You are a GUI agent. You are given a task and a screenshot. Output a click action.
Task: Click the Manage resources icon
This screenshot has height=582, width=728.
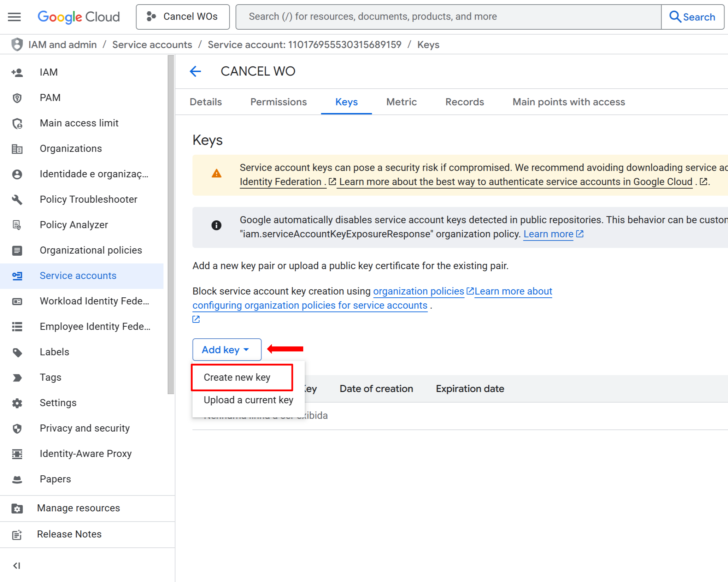[17, 508]
